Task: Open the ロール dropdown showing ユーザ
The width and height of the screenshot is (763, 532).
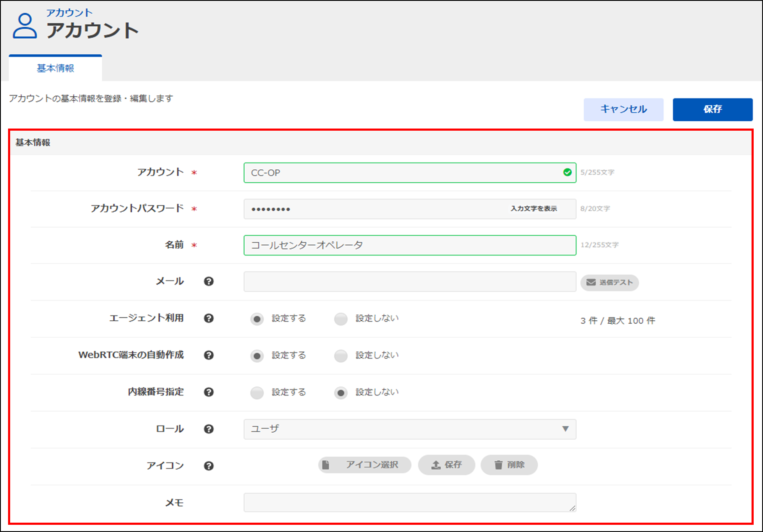Action: pos(409,429)
